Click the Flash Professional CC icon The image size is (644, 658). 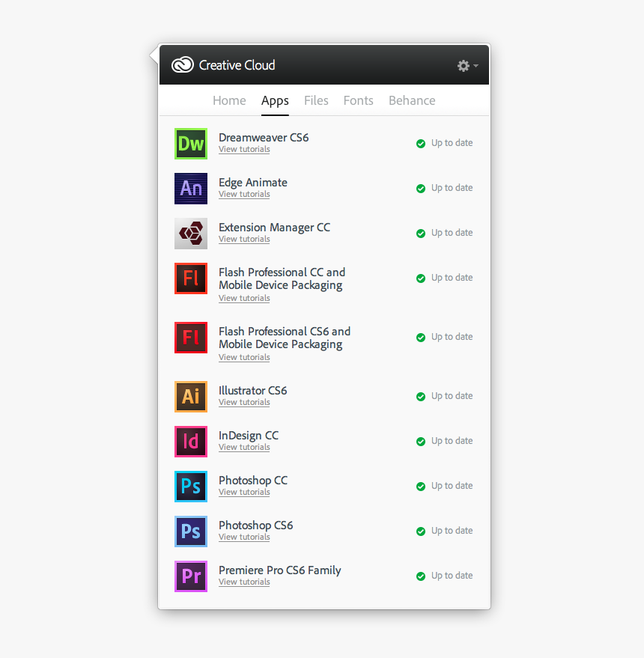pyautogui.click(x=191, y=278)
